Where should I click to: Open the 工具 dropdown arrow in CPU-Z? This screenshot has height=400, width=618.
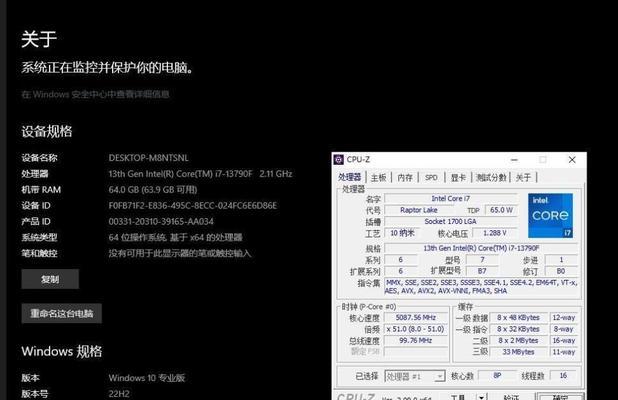click(481, 396)
